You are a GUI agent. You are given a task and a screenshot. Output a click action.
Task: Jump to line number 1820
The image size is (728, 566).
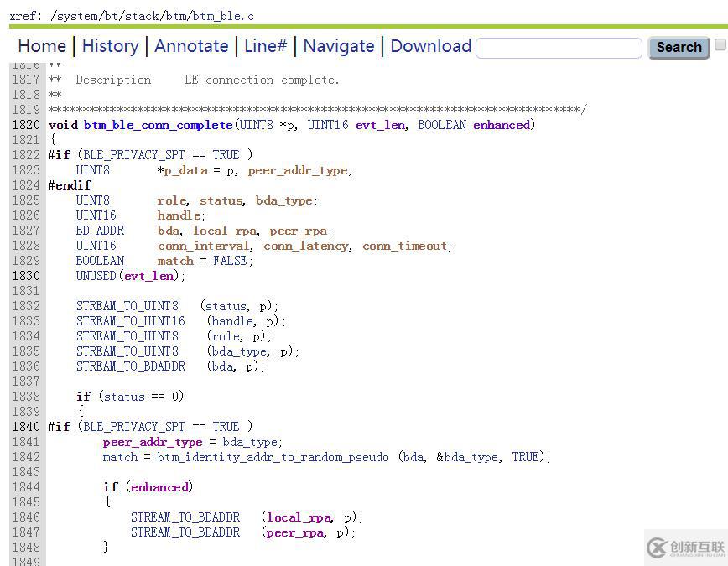pos(26,125)
